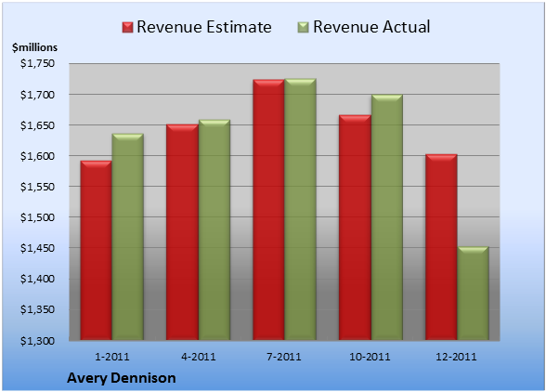Click the green Revenue Actual legend swatch
The image size is (546, 392).
tap(304, 28)
